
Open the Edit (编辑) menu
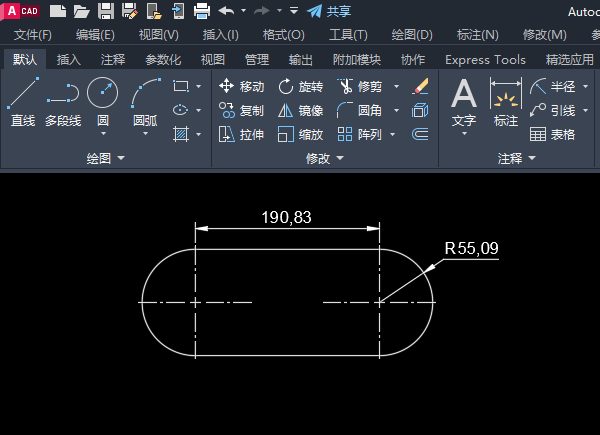(95, 35)
